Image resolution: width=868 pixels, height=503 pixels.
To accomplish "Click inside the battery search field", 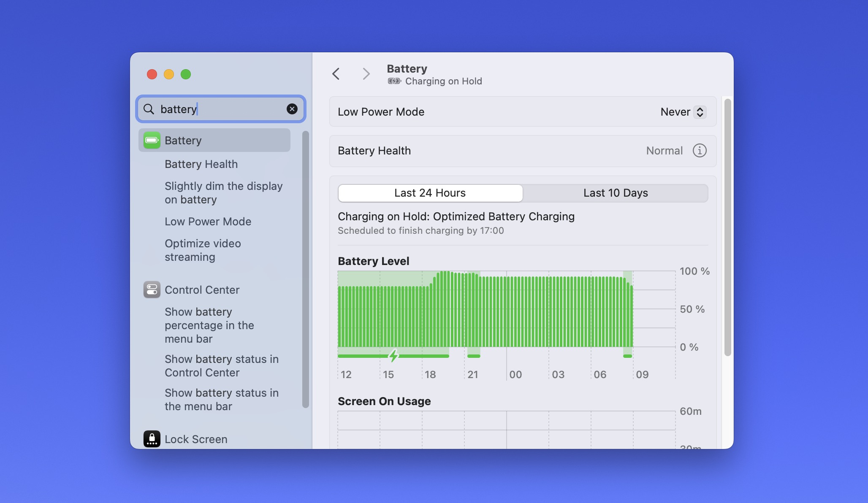I will tap(220, 109).
